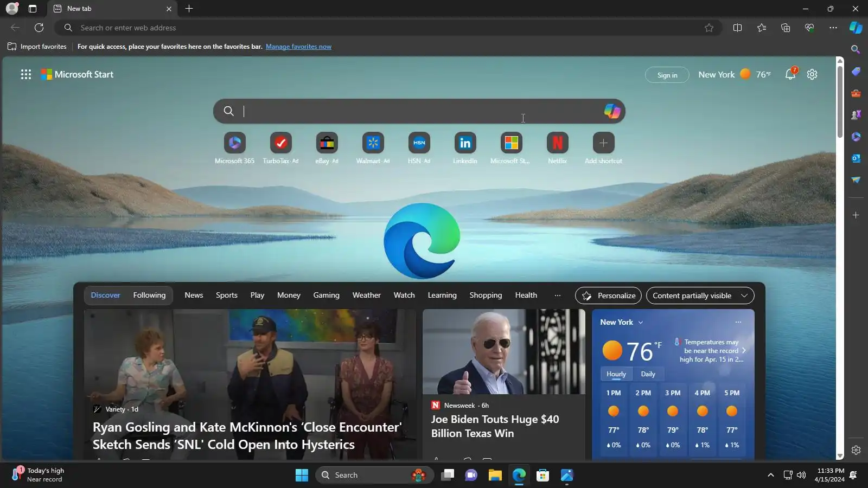Open the volume control in system tray
The width and height of the screenshot is (868, 488).
(x=801, y=476)
